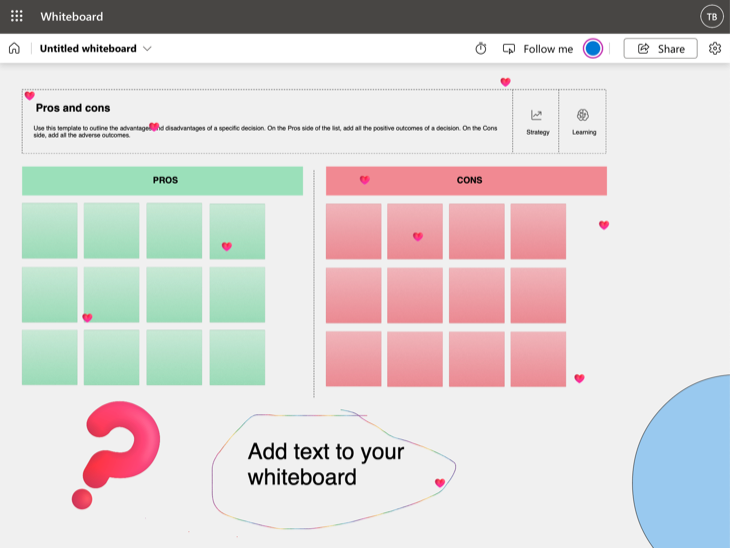Select the Learning category icon

584,122
